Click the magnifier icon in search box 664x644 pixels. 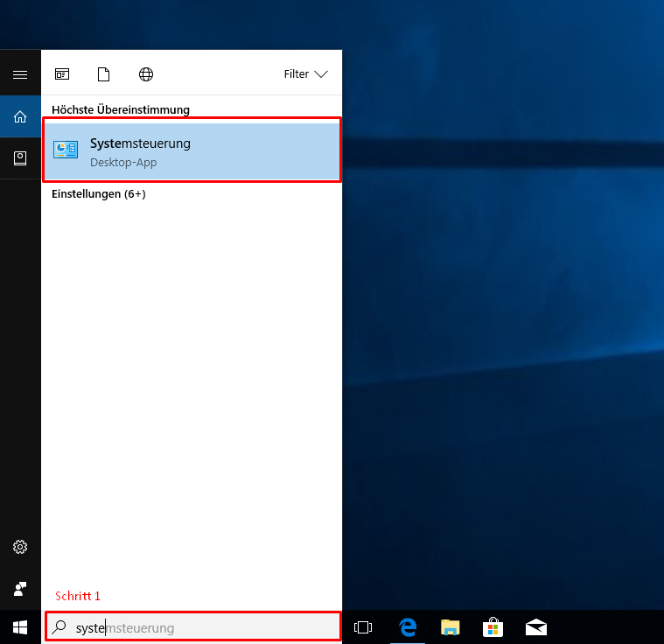[59, 627]
